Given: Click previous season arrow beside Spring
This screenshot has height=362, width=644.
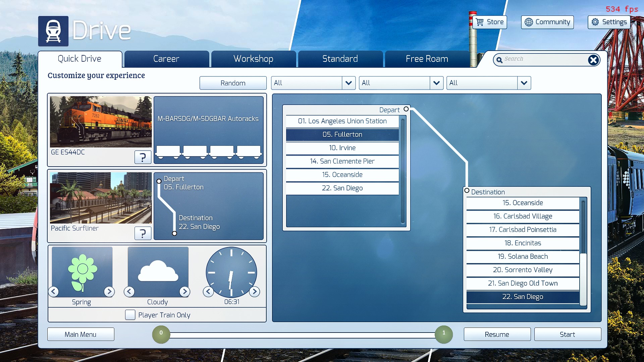Looking at the screenshot, I should pyautogui.click(x=54, y=292).
